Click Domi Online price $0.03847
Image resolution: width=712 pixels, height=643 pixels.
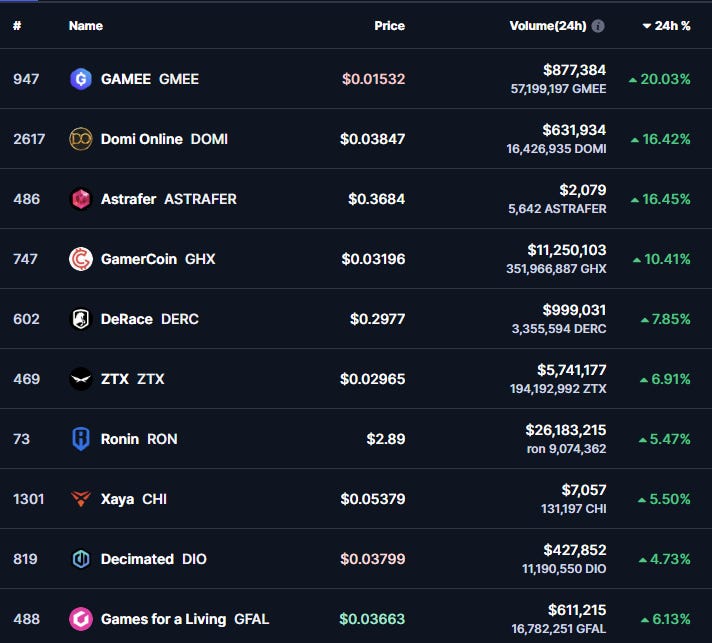point(372,139)
